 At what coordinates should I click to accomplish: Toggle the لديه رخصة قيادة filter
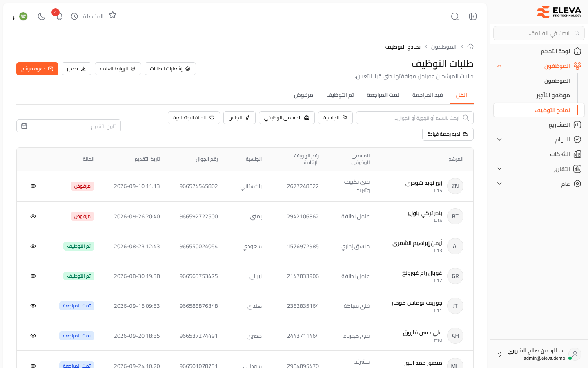448,134
